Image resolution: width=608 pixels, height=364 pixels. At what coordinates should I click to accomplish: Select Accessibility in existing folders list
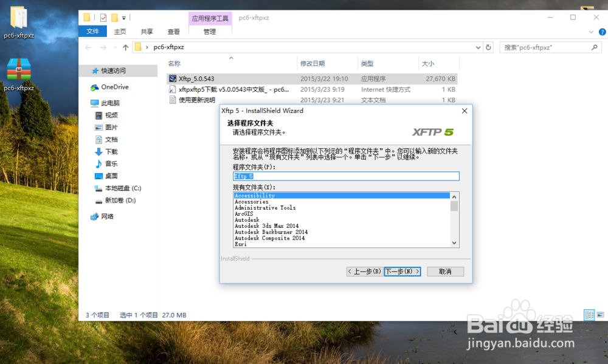click(x=342, y=196)
